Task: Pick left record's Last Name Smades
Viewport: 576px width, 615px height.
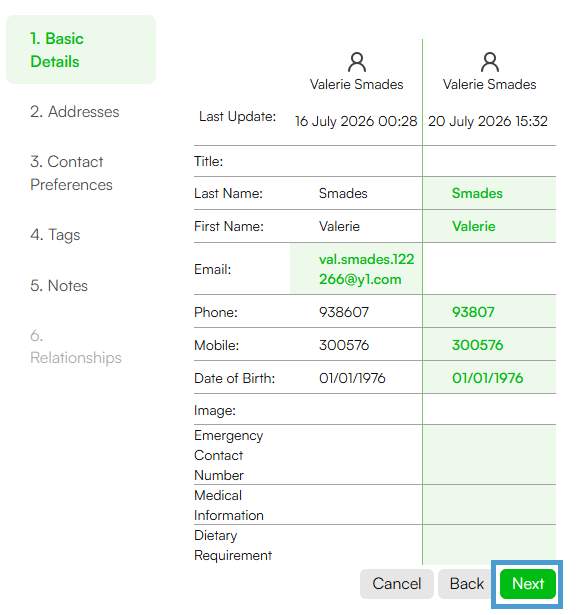Action: coord(356,193)
